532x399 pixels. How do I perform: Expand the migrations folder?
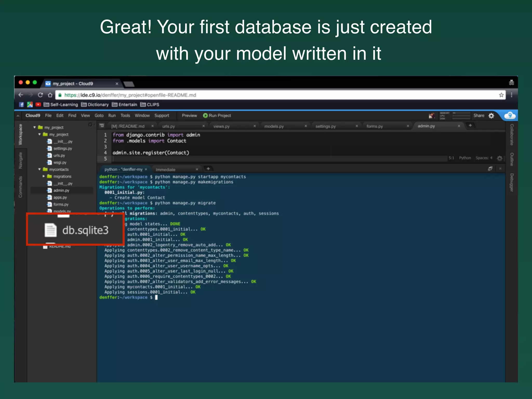44,176
